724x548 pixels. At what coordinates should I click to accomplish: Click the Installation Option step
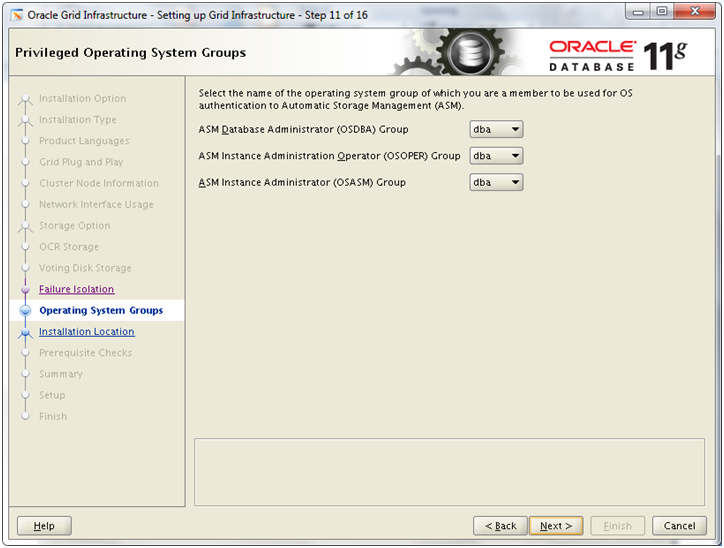pos(82,98)
